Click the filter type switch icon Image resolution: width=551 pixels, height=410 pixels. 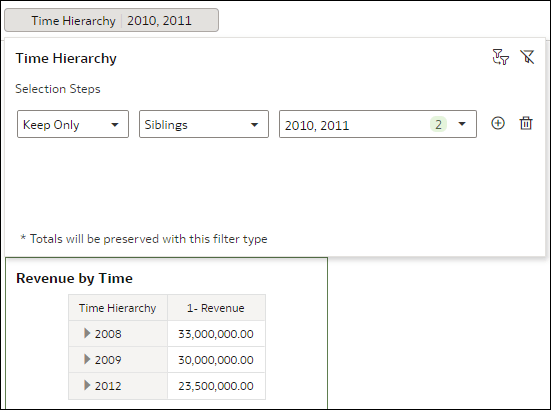point(501,57)
